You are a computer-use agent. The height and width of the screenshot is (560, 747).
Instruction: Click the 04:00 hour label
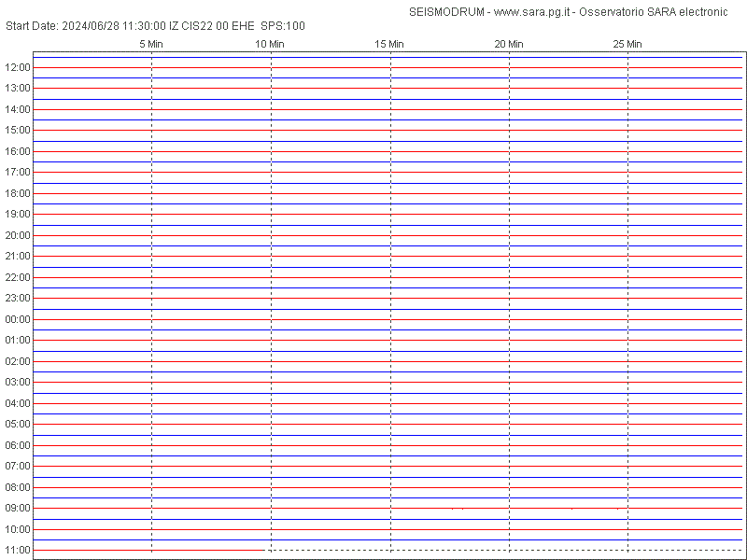pos(17,403)
